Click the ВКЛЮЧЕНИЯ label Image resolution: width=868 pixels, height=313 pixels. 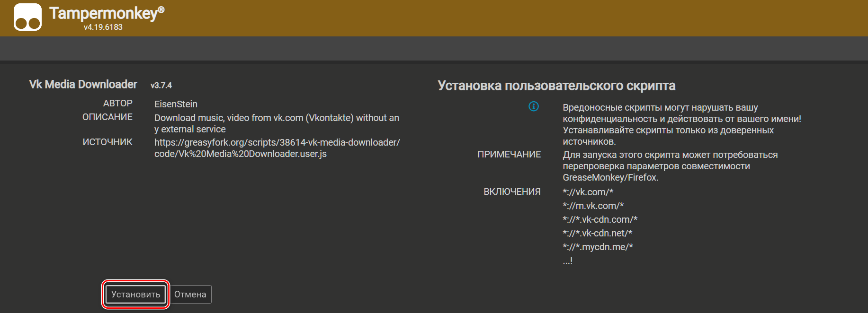pyautogui.click(x=512, y=191)
